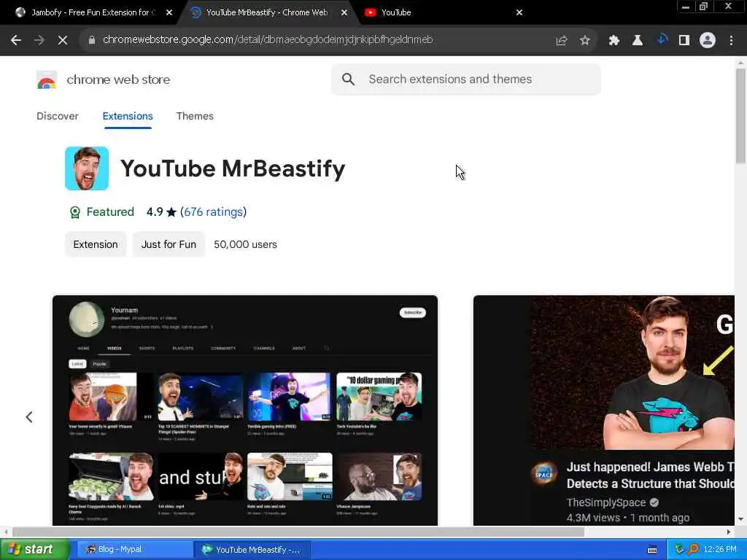Open the second James Webb screenshot preview
Screen dimensions: 747x560
tap(604, 411)
